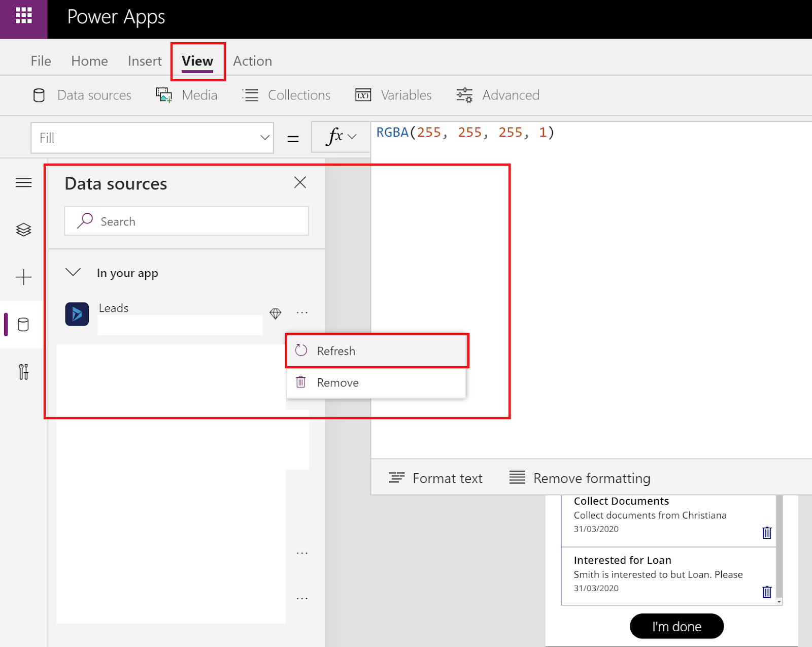Delete the Interested for Loan item via trash icon
The width and height of the screenshot is (812, 647).
pos(767,592)
